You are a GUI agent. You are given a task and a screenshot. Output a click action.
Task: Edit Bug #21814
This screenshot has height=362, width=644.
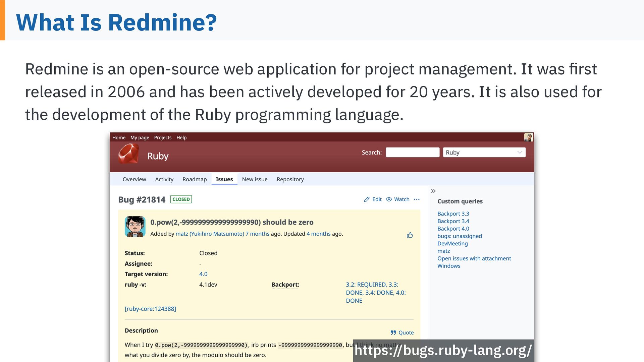[x=373, y=199]
